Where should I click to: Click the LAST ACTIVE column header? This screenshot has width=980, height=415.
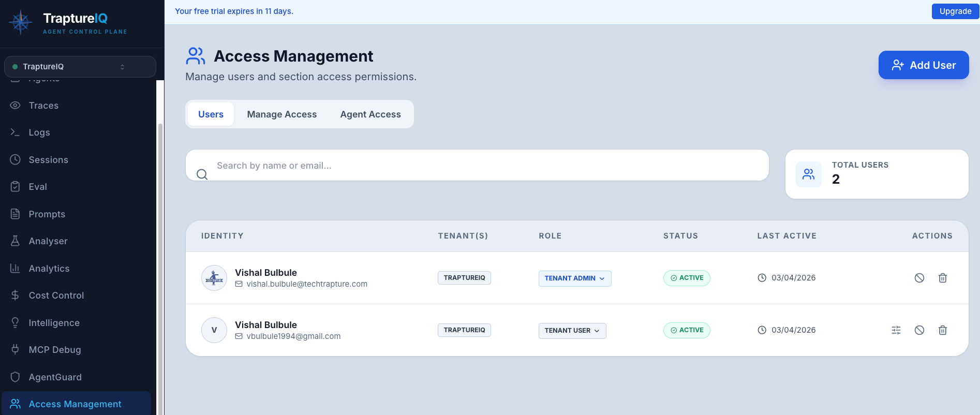(x=787, y=236)
